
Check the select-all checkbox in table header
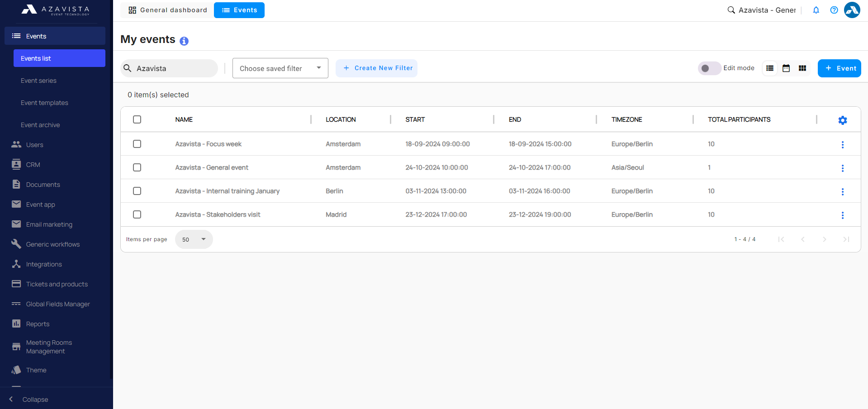[137, 119]
